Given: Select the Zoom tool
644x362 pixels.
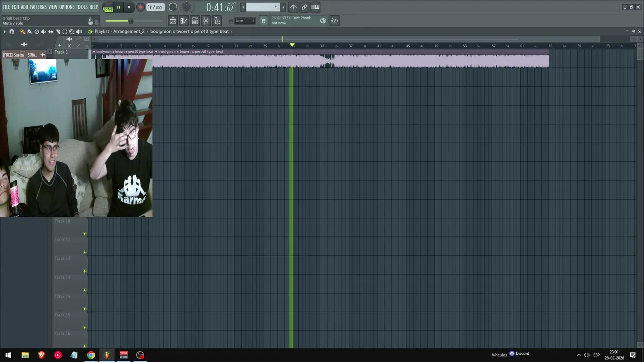Looking at the screenshot, I should (71, 32).
